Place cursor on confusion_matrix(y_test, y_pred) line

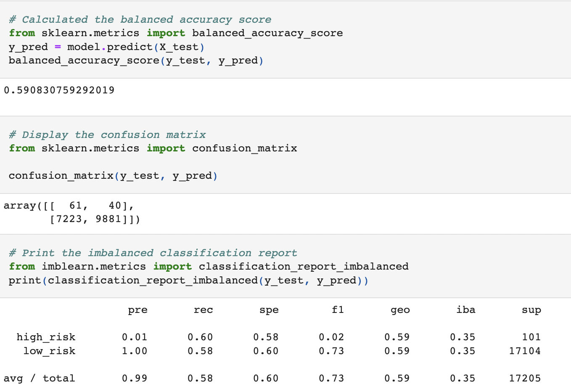pyautogui.click(x=113, y=175)
